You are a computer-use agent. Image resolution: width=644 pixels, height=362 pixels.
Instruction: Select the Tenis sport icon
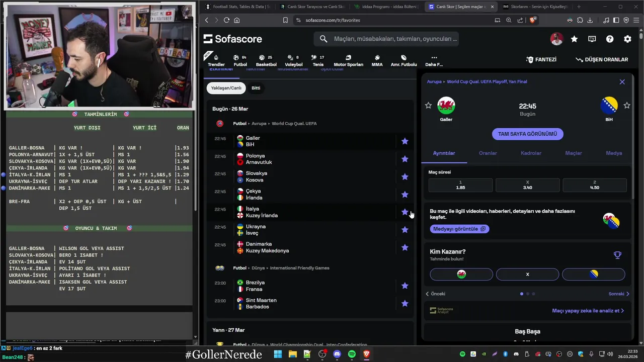318,60
